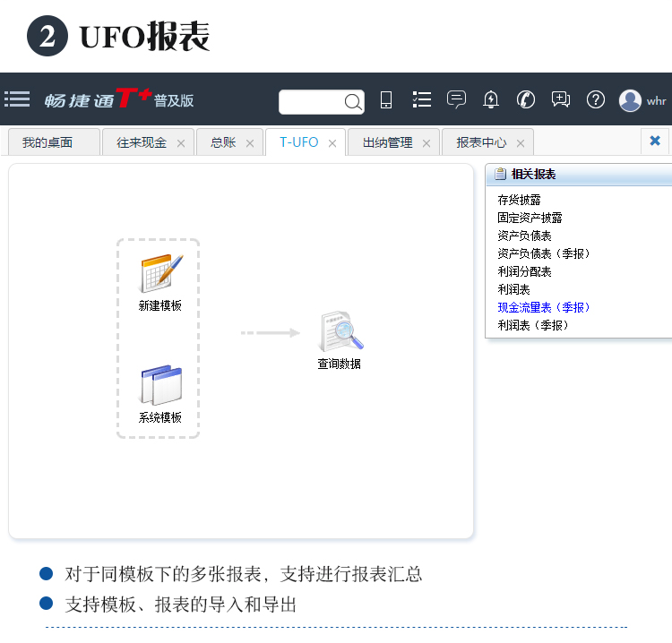This screenshot has height=643, width=672.
Task: Click the 相关报表 panel header
Action: (579, 175)
